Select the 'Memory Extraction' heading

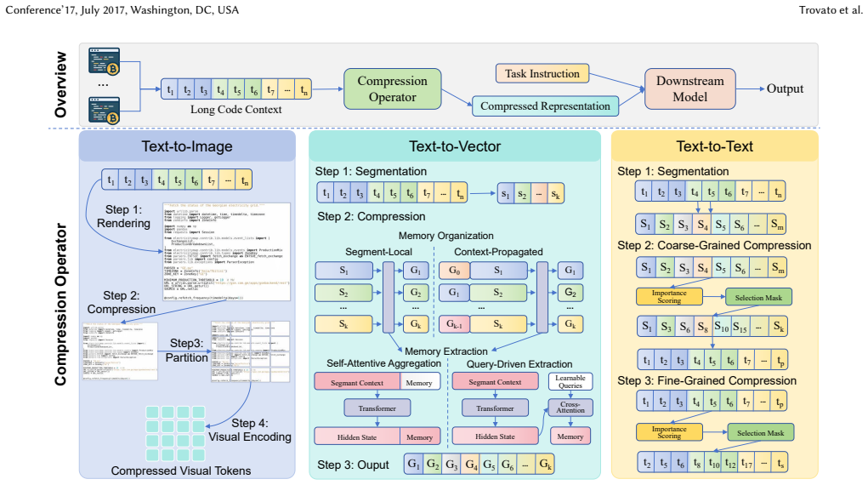[x=446, y=351]
